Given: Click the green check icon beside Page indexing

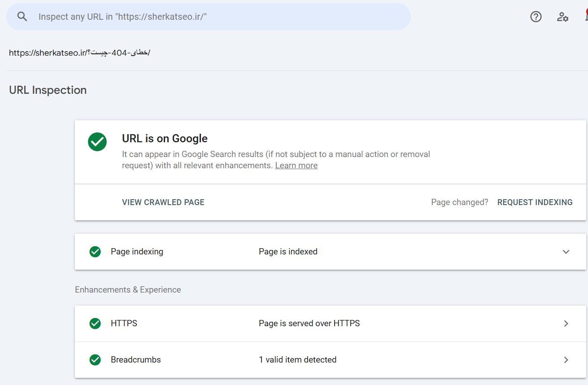Looking at the screenshot, I should click(95, 252).
